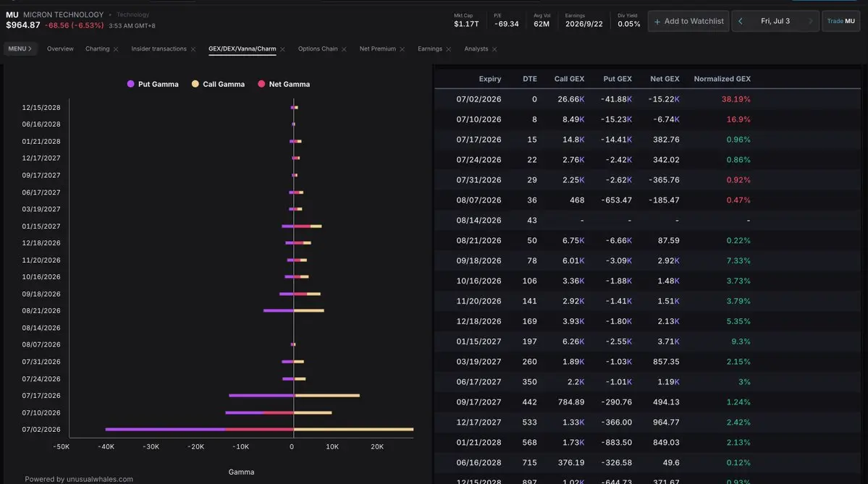Click the MU ticker symbol
This screenshot has width=868, height=484.
pos(12,15)
